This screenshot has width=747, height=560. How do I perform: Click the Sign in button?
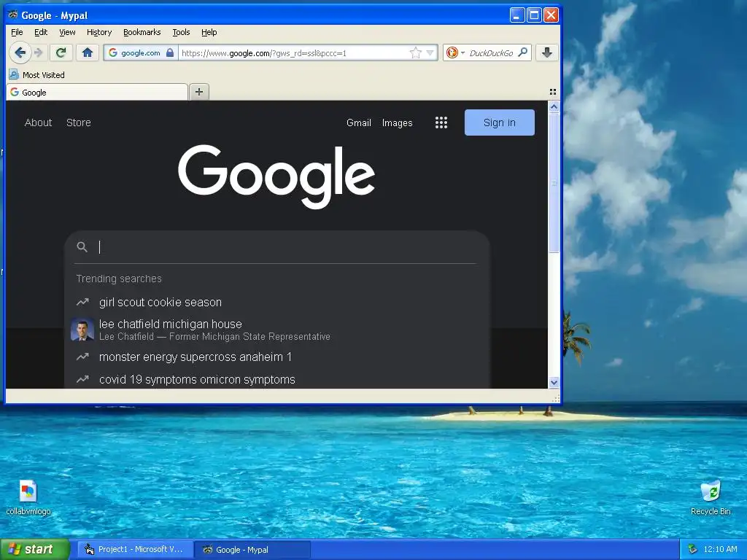(x=499, y=122)
